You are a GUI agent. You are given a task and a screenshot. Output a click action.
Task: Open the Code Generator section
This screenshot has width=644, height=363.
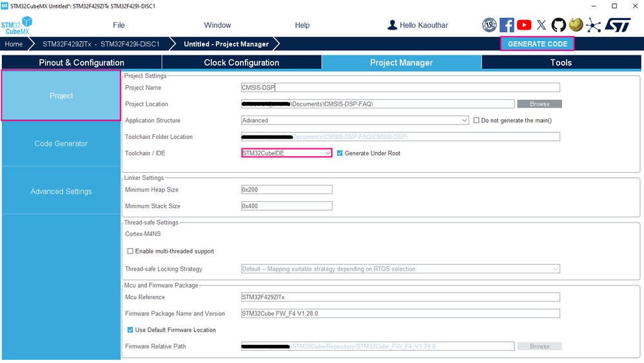click(x=61, y=144)
